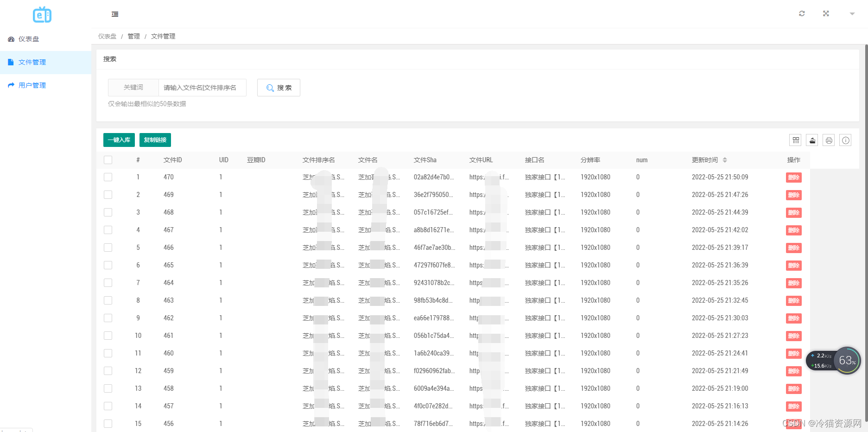Click Sha cell 02a82d4e7b0...
Viewport: 868px width, 432px height.
coord(434,177)
